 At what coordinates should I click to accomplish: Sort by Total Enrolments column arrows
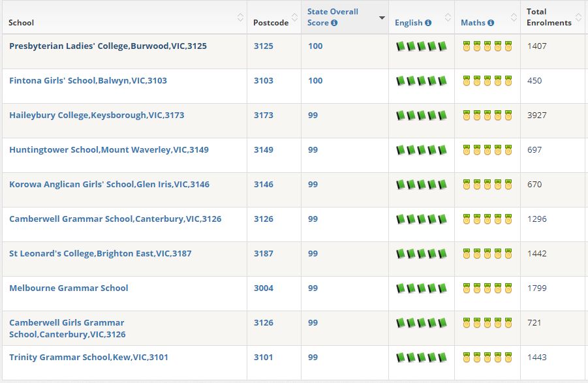click(579, 17)
